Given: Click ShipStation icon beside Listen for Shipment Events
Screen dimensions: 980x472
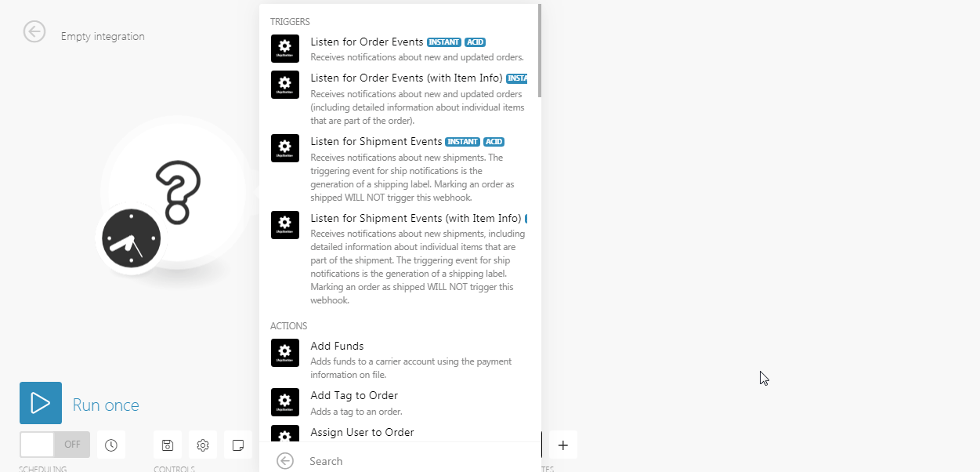Looking at the screenshot, I should (285, 148).
